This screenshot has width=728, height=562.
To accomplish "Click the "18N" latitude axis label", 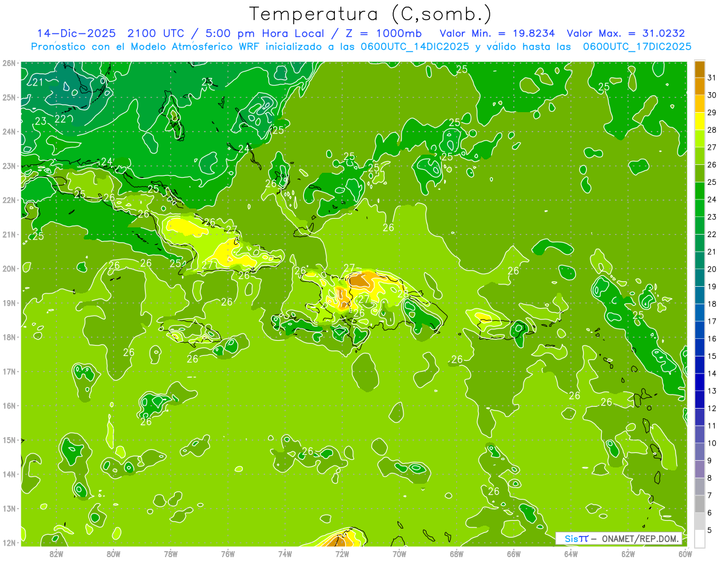I will coord(9,337).
